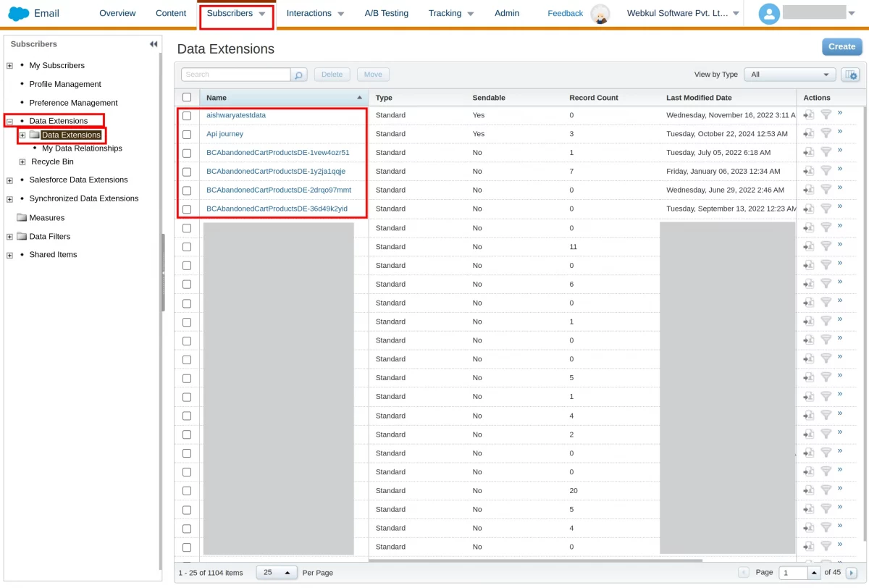
Task: Check the box beside Api journey
Action: click(x=187, y=134)
